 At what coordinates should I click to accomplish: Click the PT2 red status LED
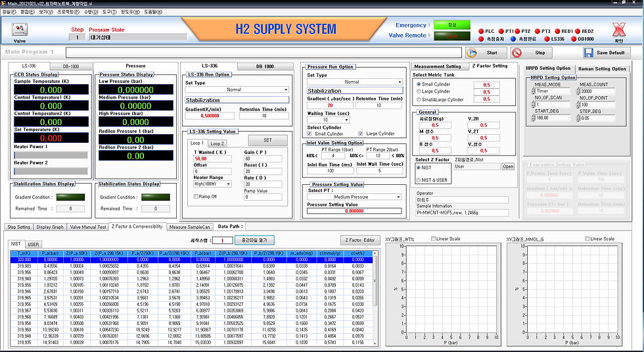[x=517, y=32]
